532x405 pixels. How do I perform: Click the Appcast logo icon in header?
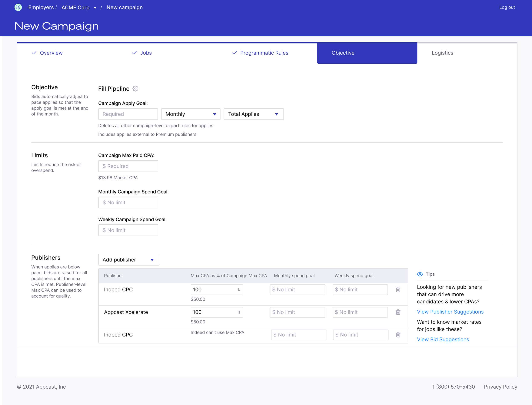[x=18, y=7]
